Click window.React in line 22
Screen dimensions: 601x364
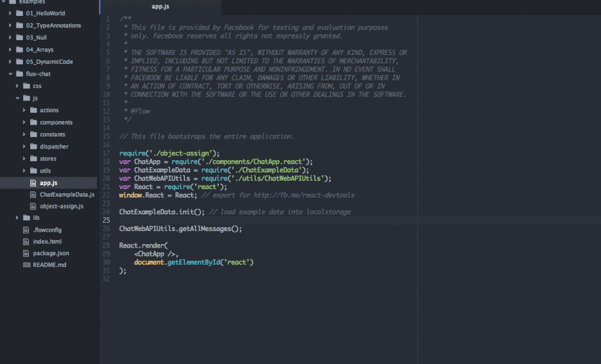click(141, 196)
